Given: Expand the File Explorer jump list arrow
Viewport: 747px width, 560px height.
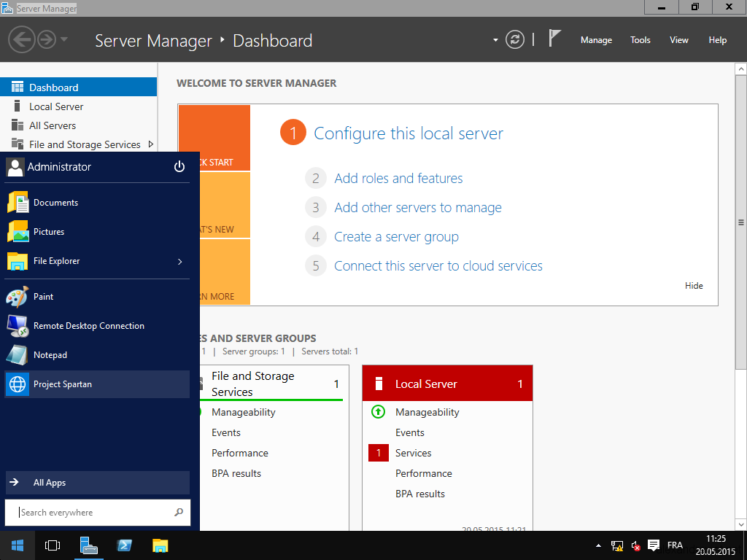Looking at the screenshot, I should [179, 262].
